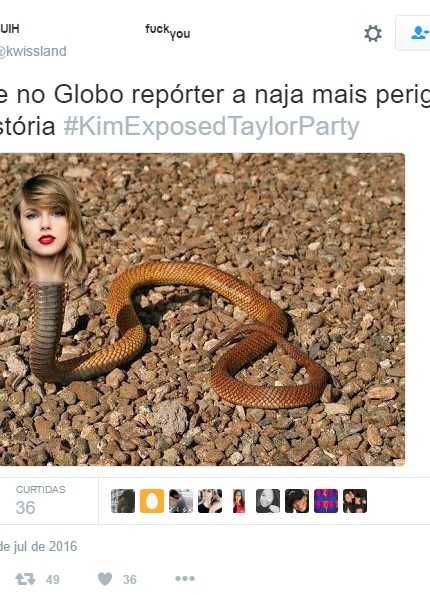The height and width of the screenshot is (595, 430).
Task: Open the more options ellipsis
Action: [x=185, y=579]
